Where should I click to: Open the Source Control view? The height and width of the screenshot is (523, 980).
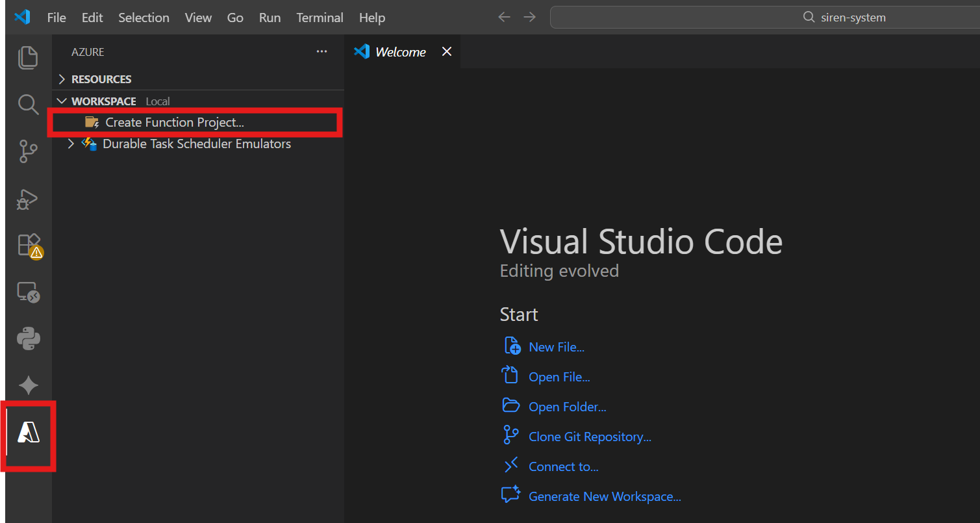(x=28, y=151)
